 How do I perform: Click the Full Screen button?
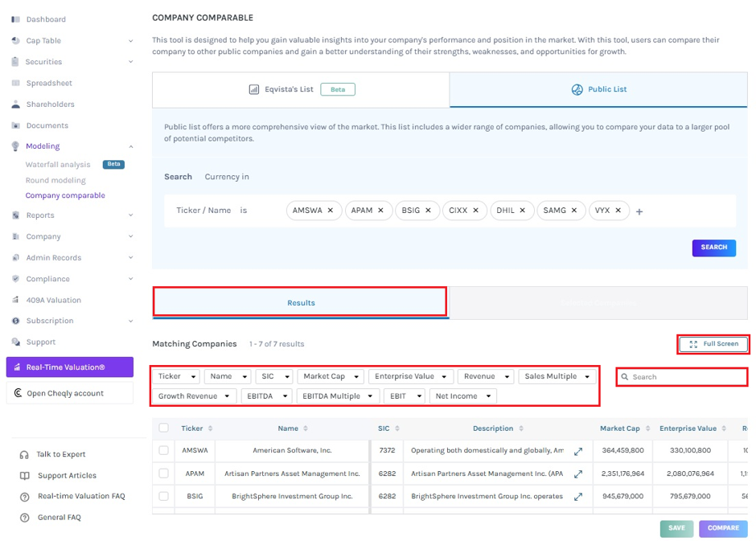point(713,344)
